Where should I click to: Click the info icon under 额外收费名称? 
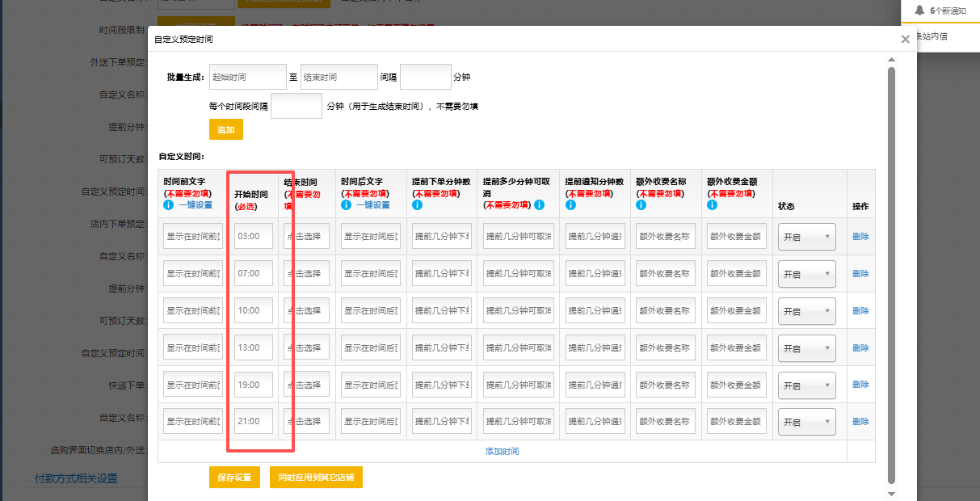(641, 205)
